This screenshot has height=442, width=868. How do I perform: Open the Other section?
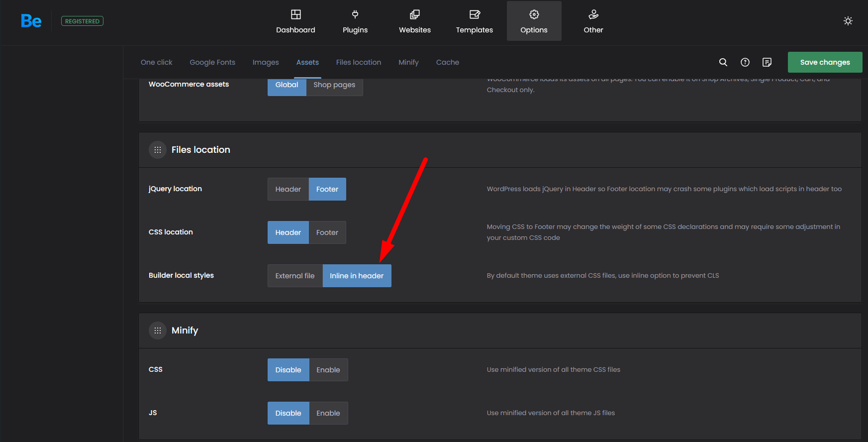point(593,21)
